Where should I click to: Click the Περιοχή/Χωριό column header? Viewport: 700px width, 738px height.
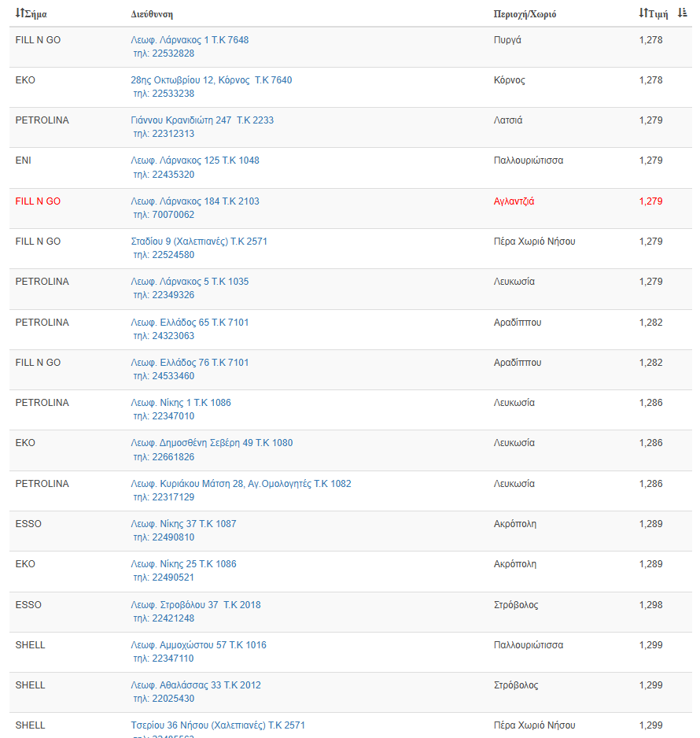pos(525,14)
